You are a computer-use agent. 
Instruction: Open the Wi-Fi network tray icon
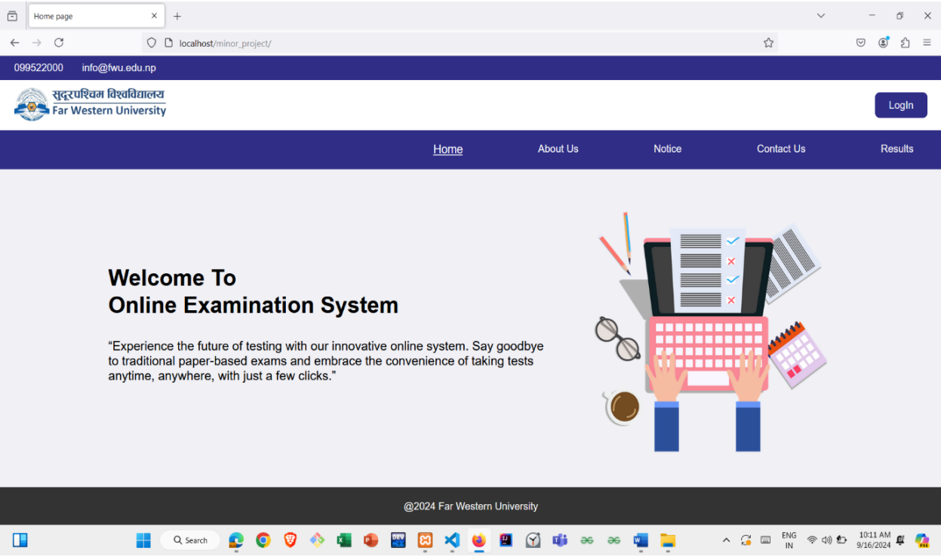tap(812, 540)
